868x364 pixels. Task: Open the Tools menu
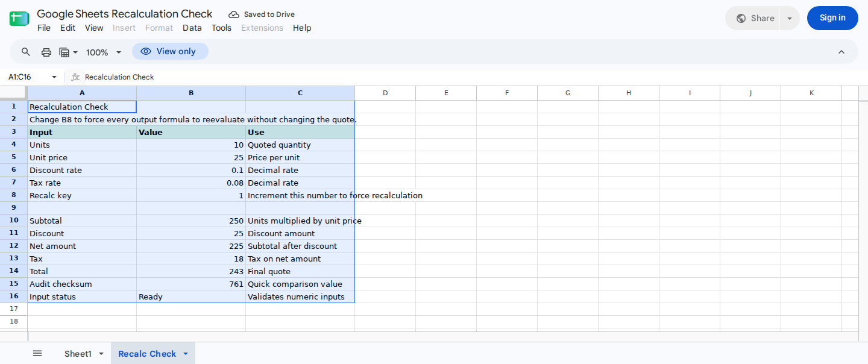[x=221, y=28]
